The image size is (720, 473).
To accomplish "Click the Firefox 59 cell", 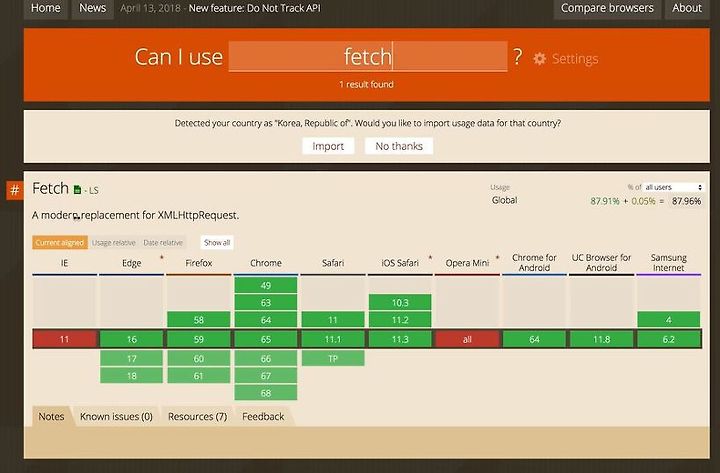I will point(199,339).
